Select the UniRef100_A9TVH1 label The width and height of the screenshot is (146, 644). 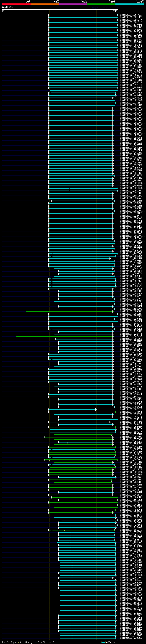(131, 42)
